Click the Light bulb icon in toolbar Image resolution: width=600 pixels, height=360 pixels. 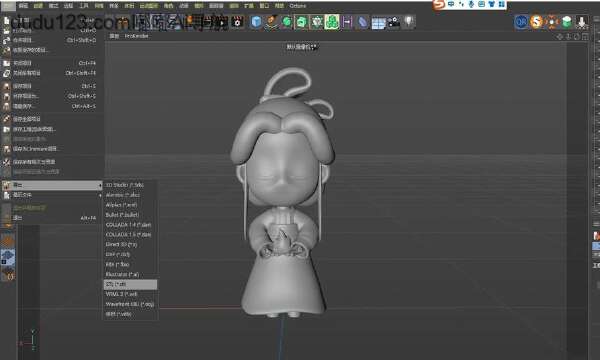409,22
